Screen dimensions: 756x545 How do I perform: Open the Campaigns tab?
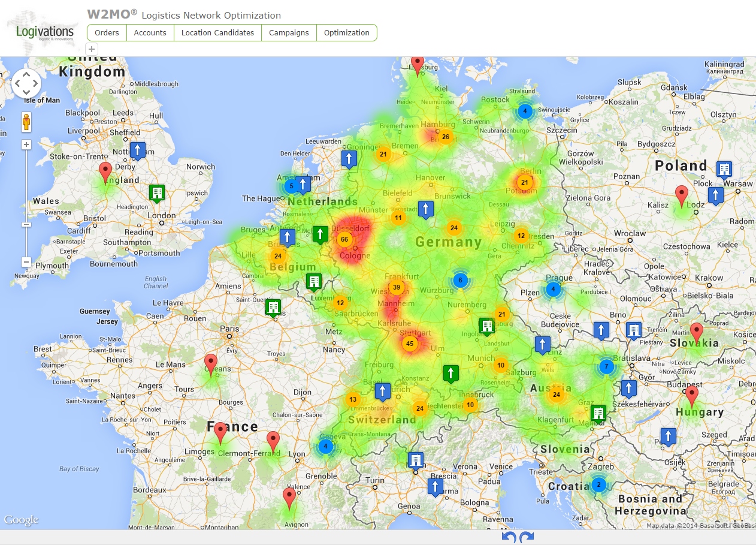289,33
